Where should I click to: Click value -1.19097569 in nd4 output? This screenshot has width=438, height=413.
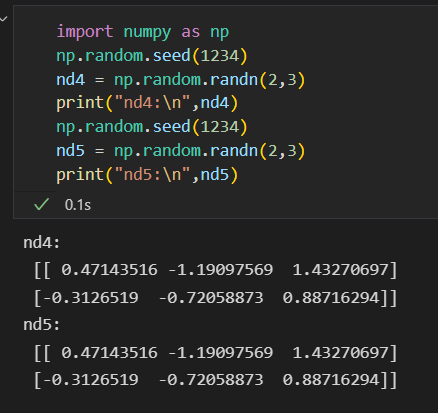pyautogui.click(x=220, y=270)
